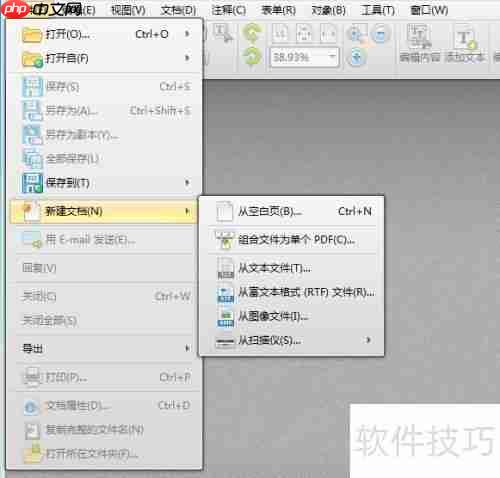Image resolution: width=500 pixels, height=478 pixels.
Task: Click the Save As Copy icon
Action: [x=32, y=135]
